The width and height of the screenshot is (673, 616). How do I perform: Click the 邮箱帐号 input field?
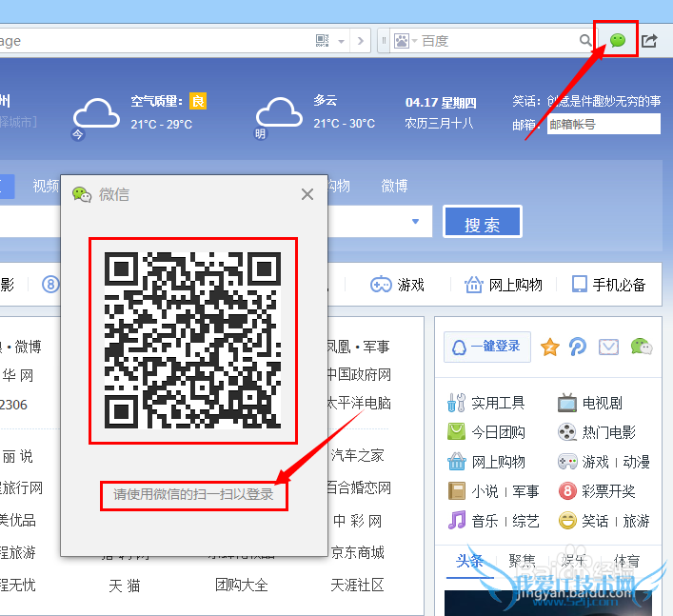tap(604, 124)
